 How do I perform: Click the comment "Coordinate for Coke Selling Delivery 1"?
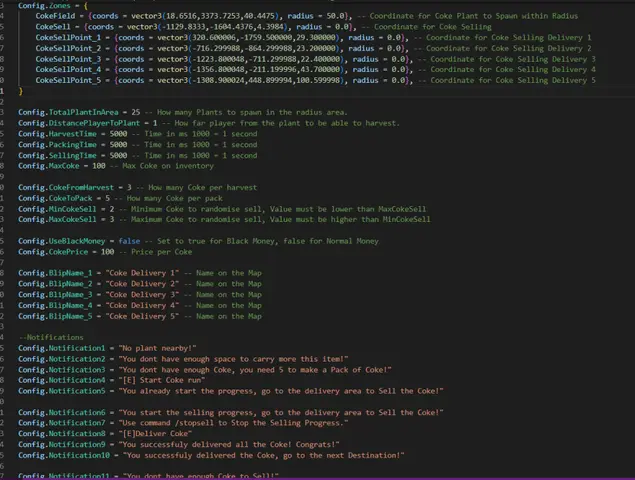(x=503, y=38)
